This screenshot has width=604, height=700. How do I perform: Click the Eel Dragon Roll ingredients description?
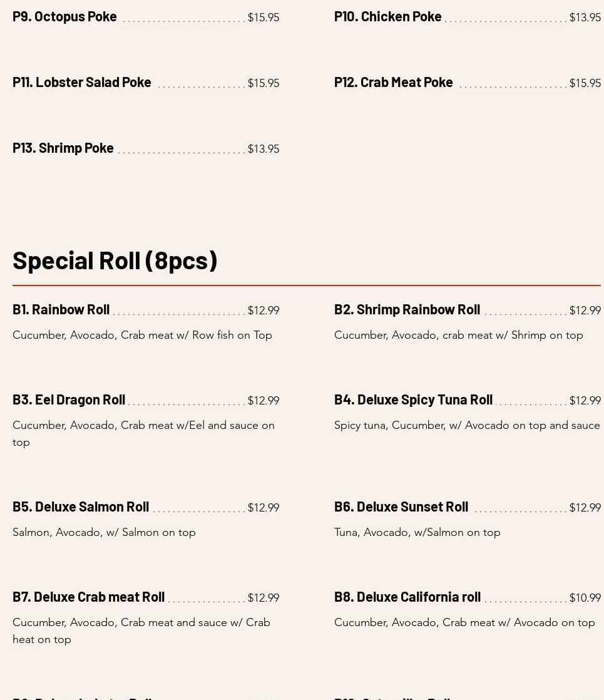[143, 433]
